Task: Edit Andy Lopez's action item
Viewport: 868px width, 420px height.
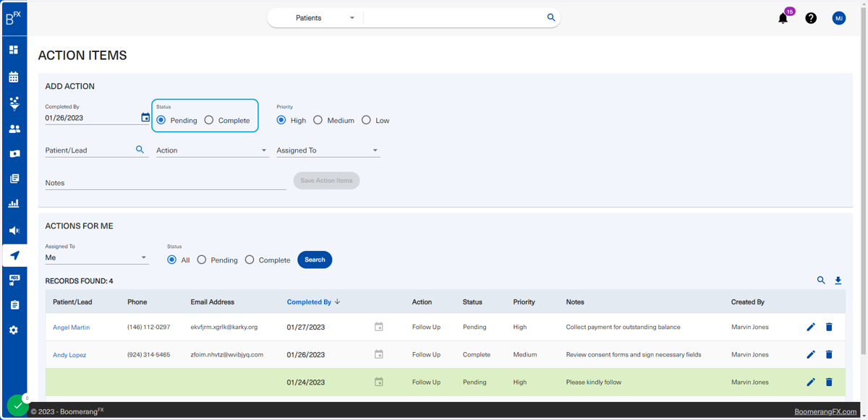Action: (x=811, y=354)
